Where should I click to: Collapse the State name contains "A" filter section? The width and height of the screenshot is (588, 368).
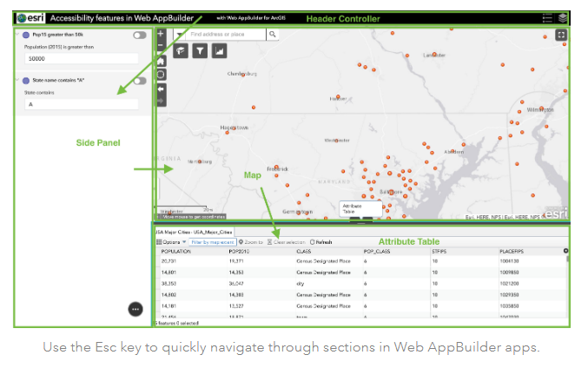point(17,80)
